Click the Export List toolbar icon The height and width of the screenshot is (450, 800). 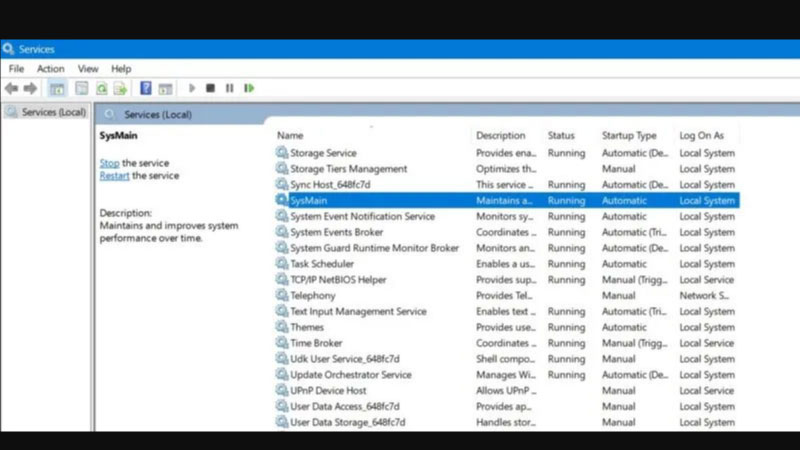120,88
